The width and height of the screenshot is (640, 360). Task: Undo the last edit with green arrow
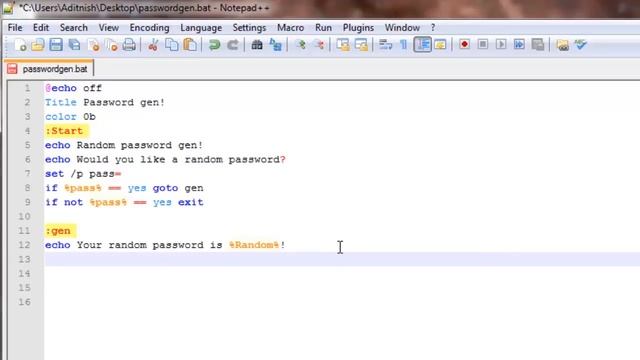[x=214, y=45]
